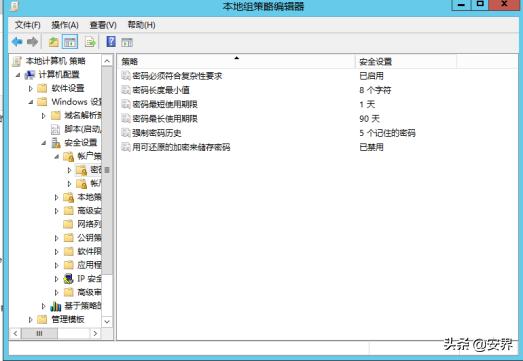Open the 查看(V) menu
This screenshot has height=361, width=523.
103,25
